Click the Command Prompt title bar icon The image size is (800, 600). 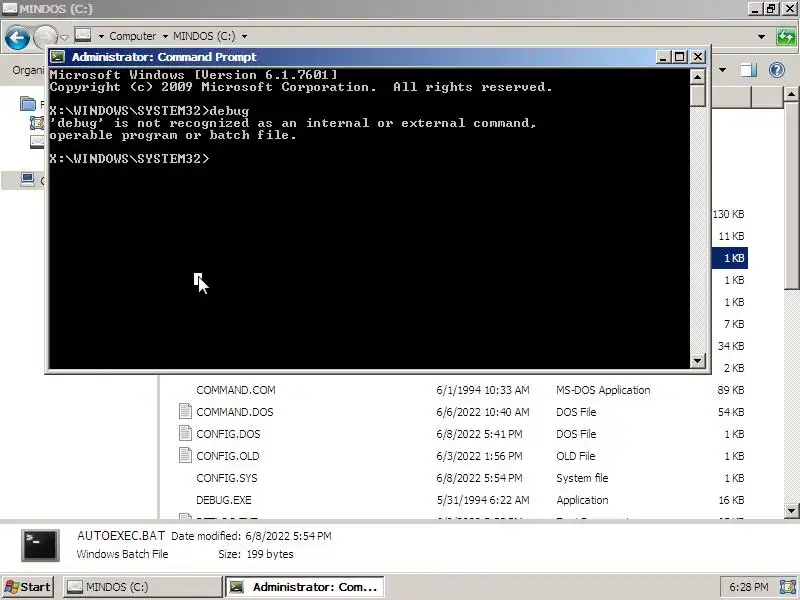pos(58,57)
